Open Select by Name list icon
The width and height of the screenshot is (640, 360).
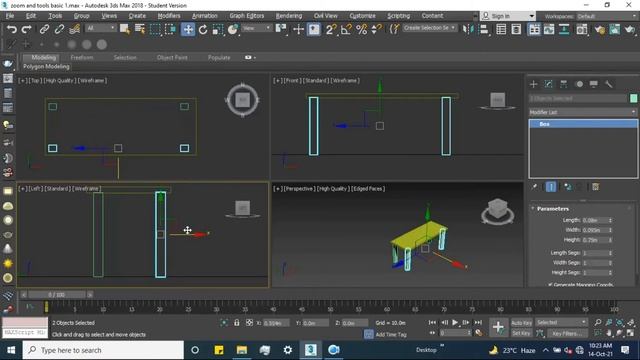[140, 29]
